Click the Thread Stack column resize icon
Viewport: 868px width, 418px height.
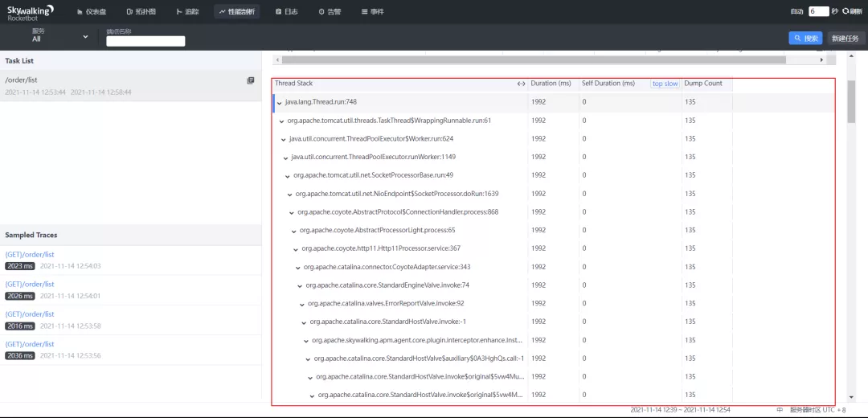point(521,84)
